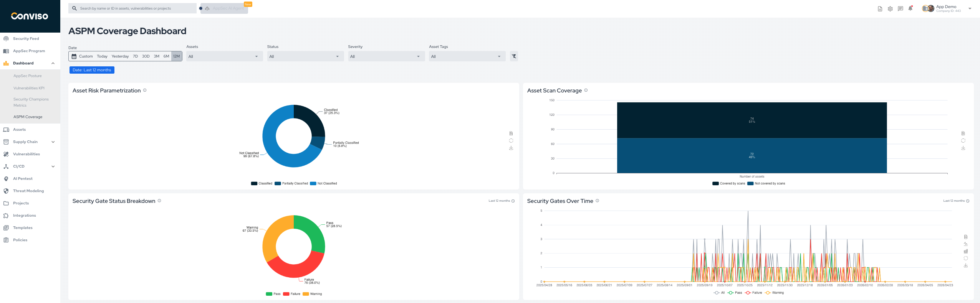Set date range to 30D
The width and height of the screenshot is (980, 303).
(x=146, y=56)
